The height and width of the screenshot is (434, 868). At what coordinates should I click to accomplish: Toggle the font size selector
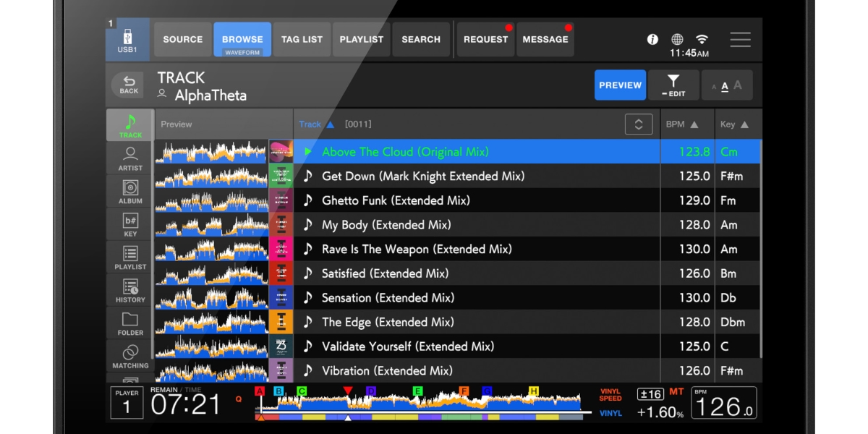(727, 85)
